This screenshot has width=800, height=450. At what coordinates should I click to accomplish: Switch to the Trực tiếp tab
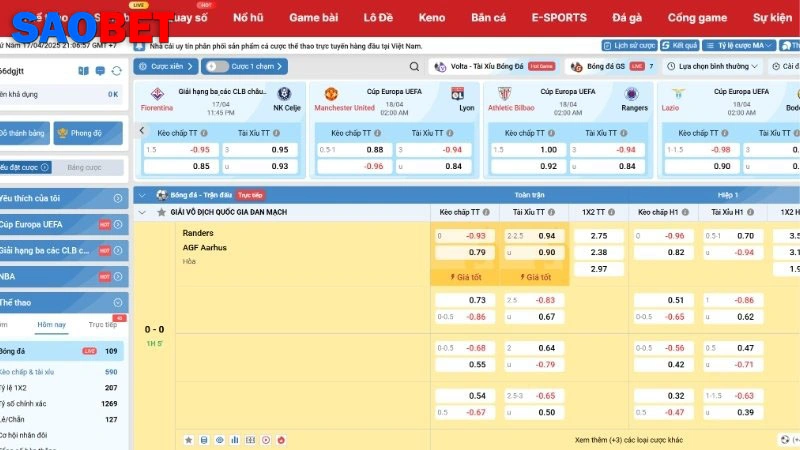103,324
